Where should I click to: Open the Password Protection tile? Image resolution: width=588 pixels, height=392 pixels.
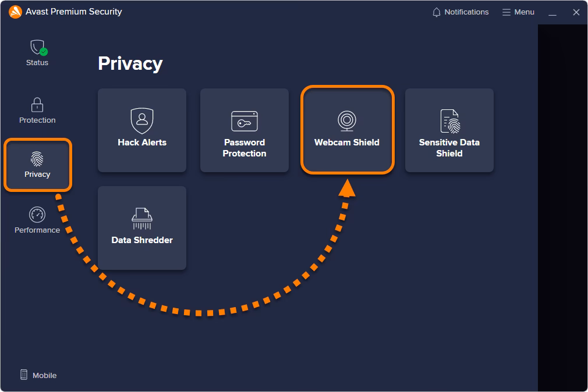coord(245,130)
